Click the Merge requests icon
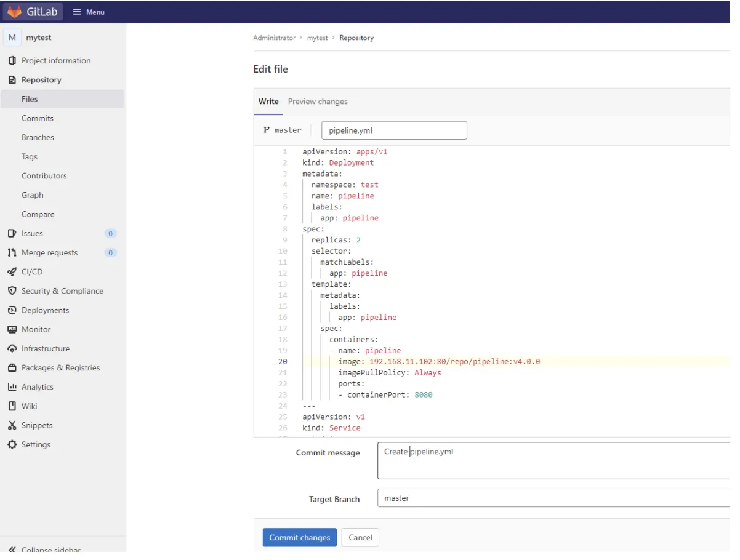This screenshot has width=740, height=560. pyautogui.click(x=12, y=252)
